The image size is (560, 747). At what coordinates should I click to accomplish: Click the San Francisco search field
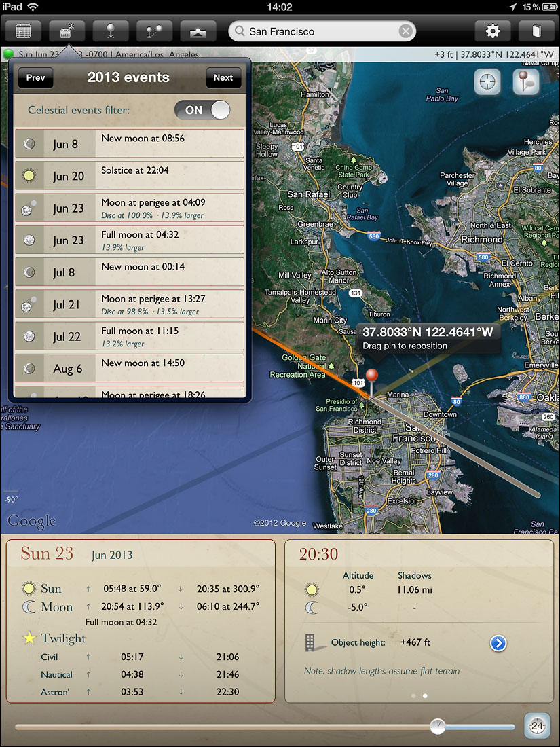click(x=322, y=31)
